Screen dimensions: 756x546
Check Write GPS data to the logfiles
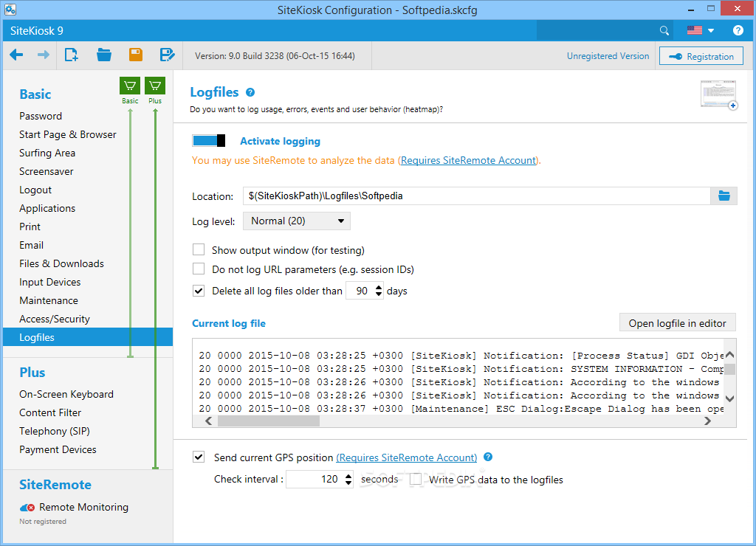pos(415,479)
